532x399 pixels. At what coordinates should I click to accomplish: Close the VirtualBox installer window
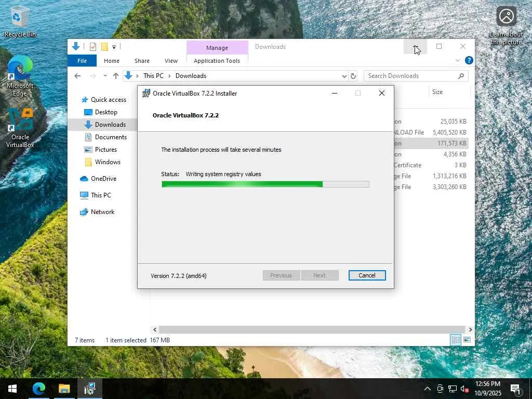pyautogui.click(x=382, y=94)
